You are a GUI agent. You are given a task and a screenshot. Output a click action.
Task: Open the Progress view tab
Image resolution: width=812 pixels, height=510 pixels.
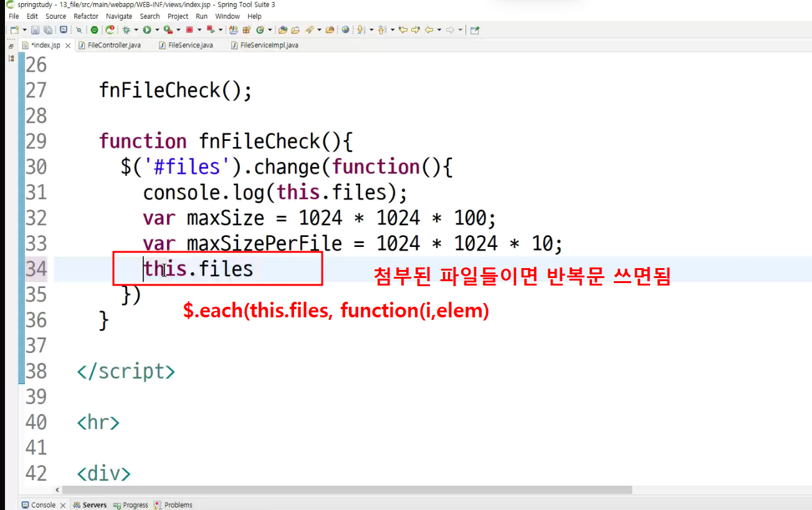(x=130, y=505)
